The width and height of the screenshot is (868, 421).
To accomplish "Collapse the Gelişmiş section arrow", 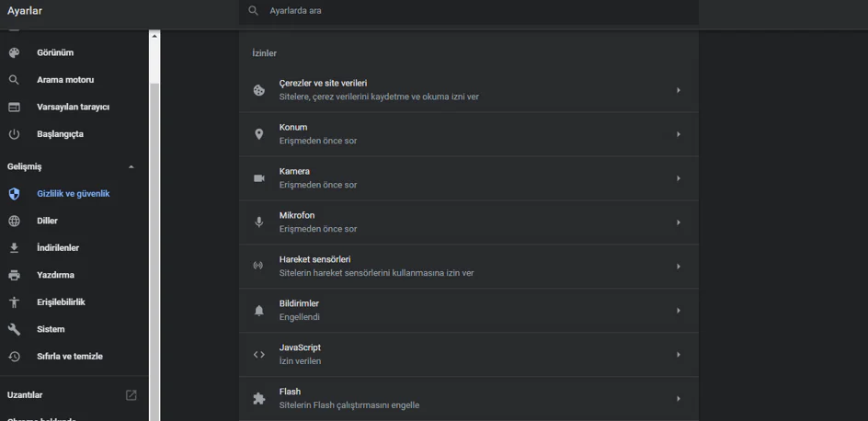I will [x=131, y=167].
